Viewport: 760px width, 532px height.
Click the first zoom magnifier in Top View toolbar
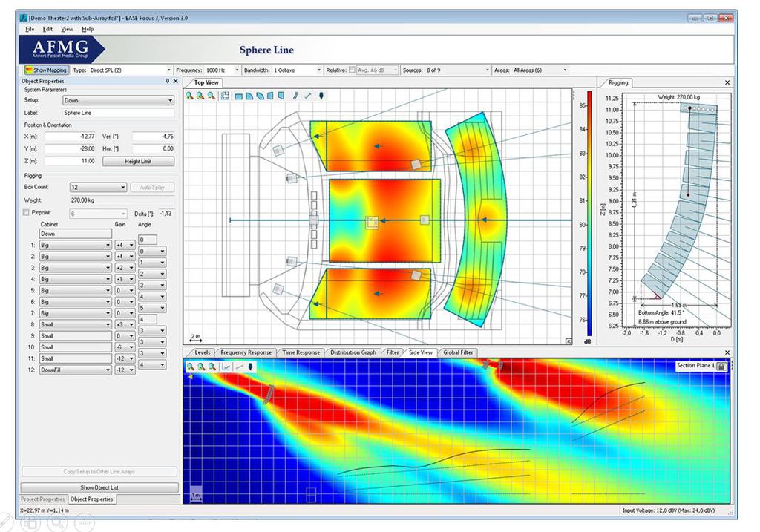click(x=190, y=96)
